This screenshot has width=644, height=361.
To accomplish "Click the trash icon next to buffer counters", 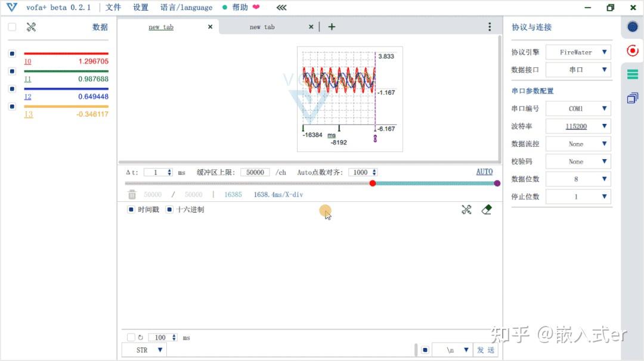I will click(131, 194).
